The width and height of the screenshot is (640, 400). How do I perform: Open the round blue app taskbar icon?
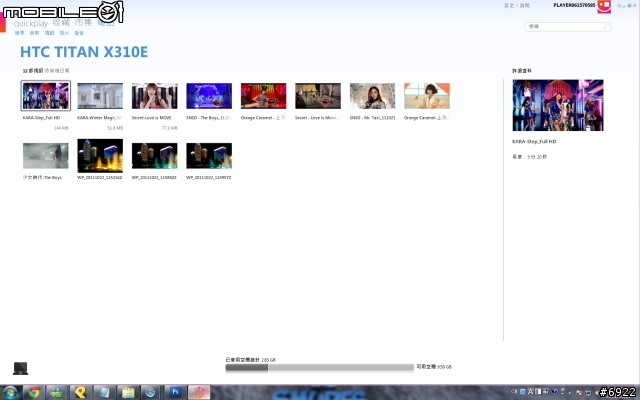click(151, 393)
